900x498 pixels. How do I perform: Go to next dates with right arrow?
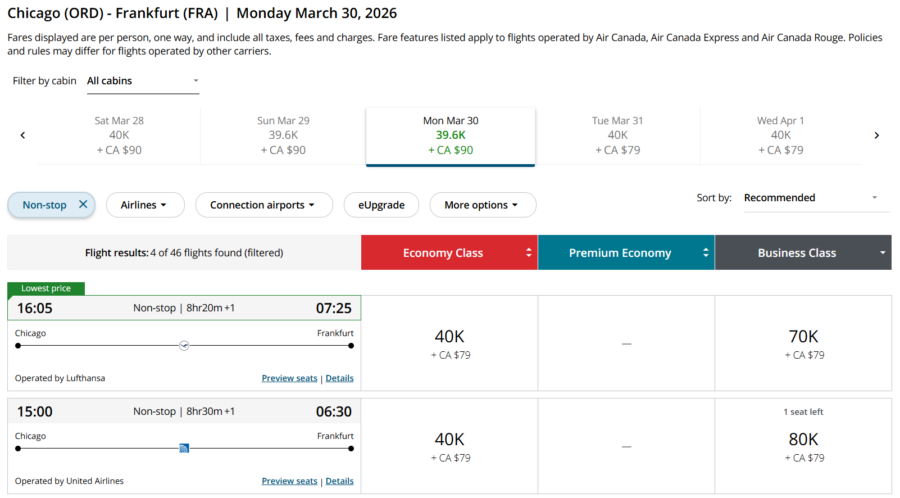(876, 135)
